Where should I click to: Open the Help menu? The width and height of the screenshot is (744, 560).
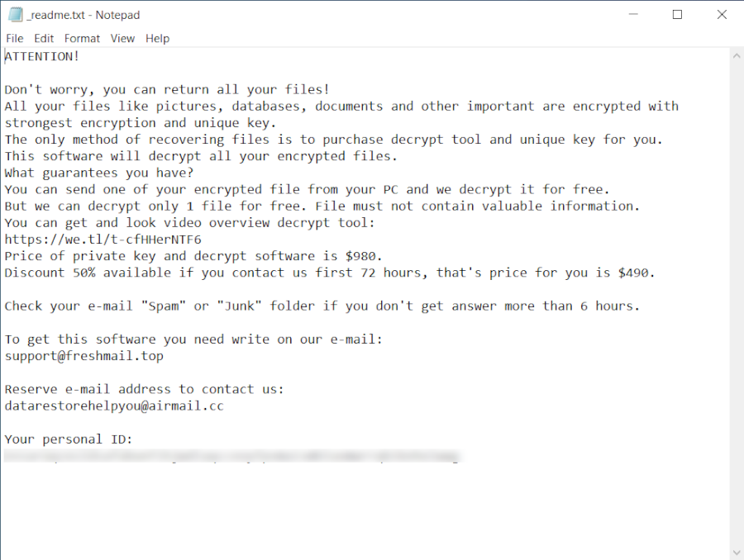pyautogui.click(x=157, y=38)
